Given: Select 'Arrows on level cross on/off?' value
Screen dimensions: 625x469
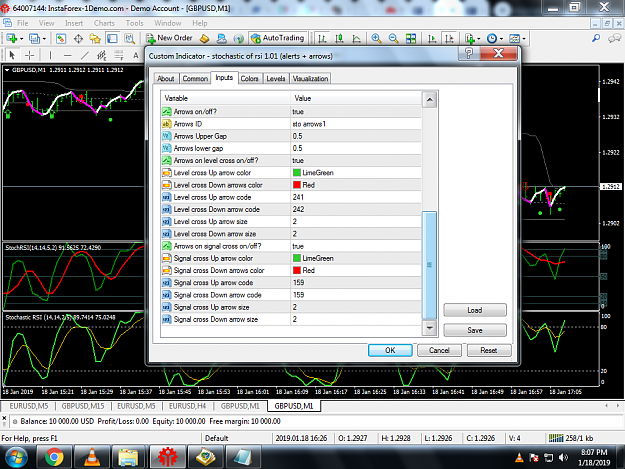Looking at the screenshot, I should tap(356, 161).
